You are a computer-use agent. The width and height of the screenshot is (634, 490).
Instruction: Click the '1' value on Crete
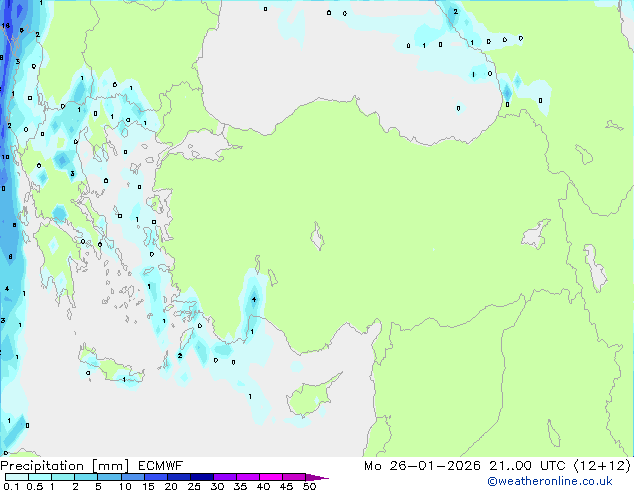click(x=124, y=379)
